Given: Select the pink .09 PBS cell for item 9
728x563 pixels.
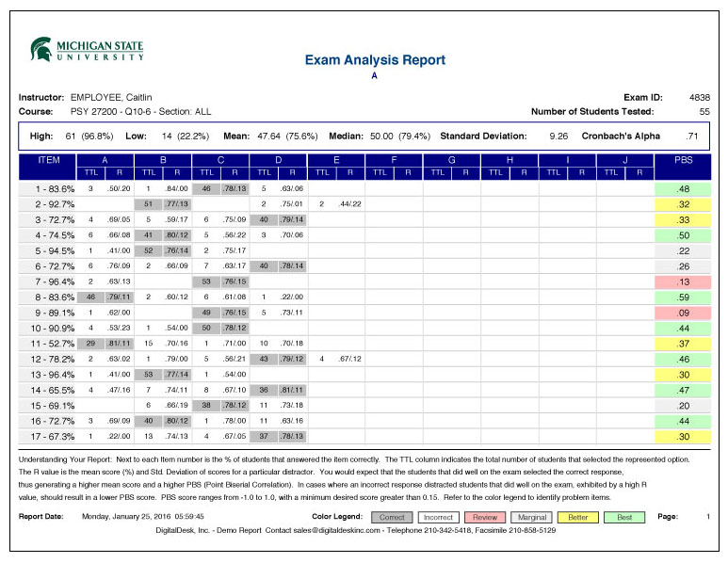Looking at the screenshot, I should click(x=686, y=312).
